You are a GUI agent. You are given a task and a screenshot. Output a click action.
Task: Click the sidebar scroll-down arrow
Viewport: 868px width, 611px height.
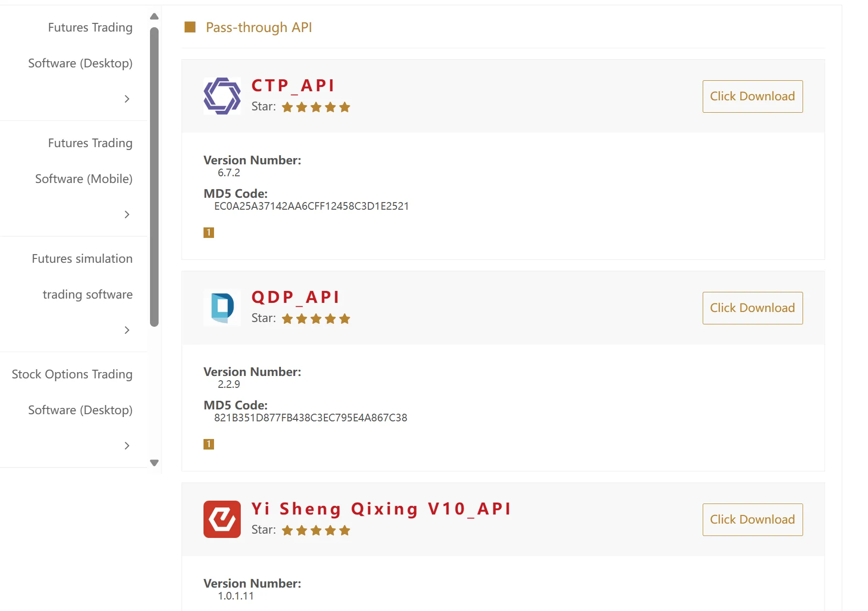(x=154, y=462)
